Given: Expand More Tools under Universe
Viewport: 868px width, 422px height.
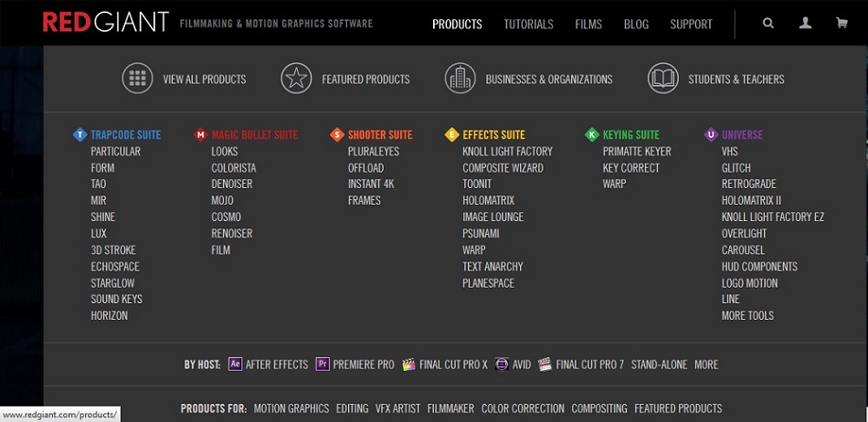Looking at the screenshot, I should tap(747, 316).
